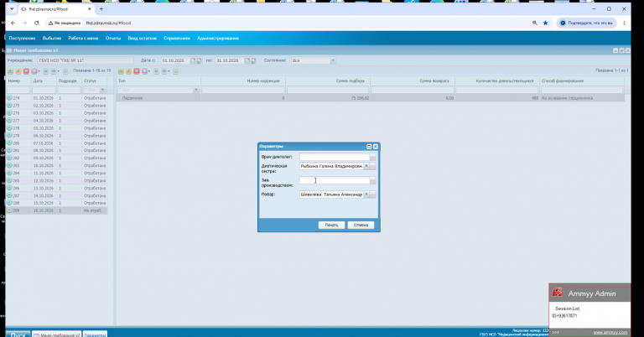The height and width of the screenshot is (337, 644).
Task: Expand the Статус column filter dropdown
Action: 102,90
